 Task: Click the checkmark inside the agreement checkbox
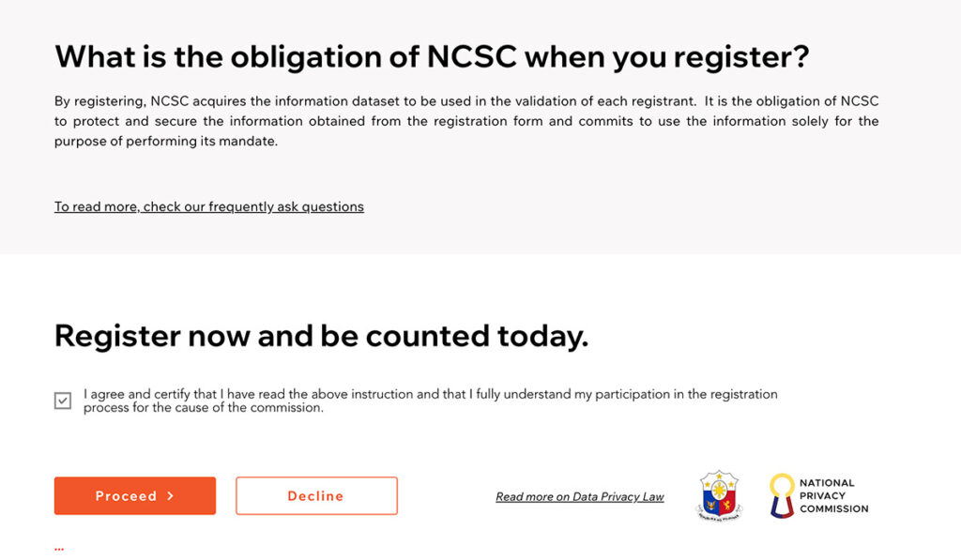pyautogui.click(x=62, y=401)
